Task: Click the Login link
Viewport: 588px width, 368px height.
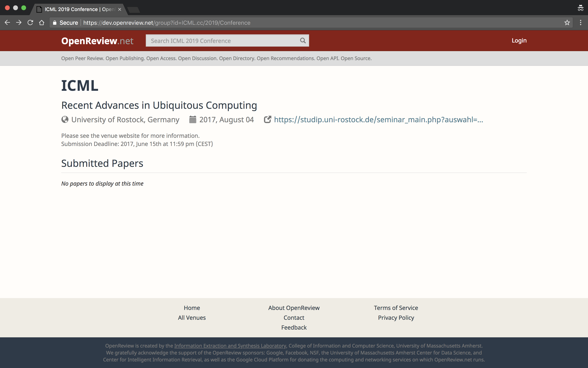Action: (x=519, y=40)
